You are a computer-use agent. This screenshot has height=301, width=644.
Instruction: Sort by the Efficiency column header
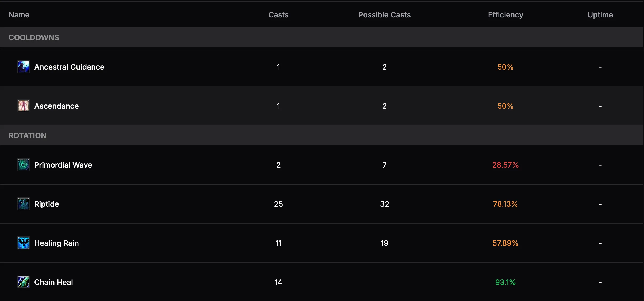coord(505,15)
